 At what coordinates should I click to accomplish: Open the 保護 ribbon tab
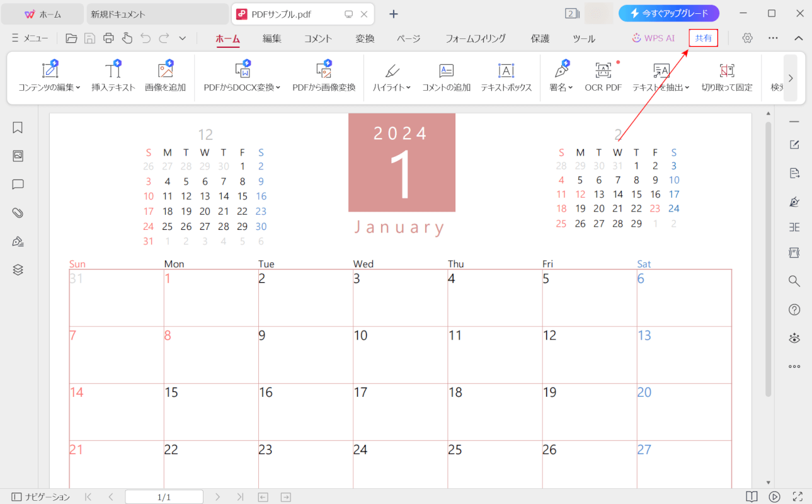[x=540, y=38]
